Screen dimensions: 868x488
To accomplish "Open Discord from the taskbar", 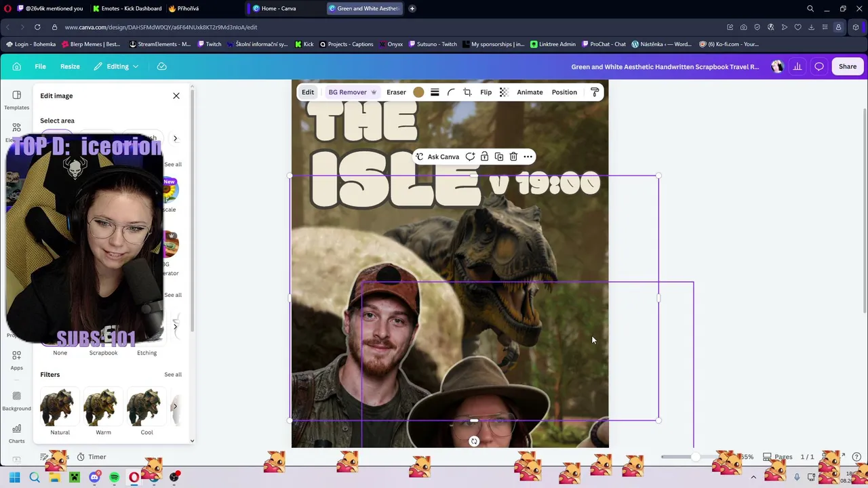I will click(x=94, y=477).
